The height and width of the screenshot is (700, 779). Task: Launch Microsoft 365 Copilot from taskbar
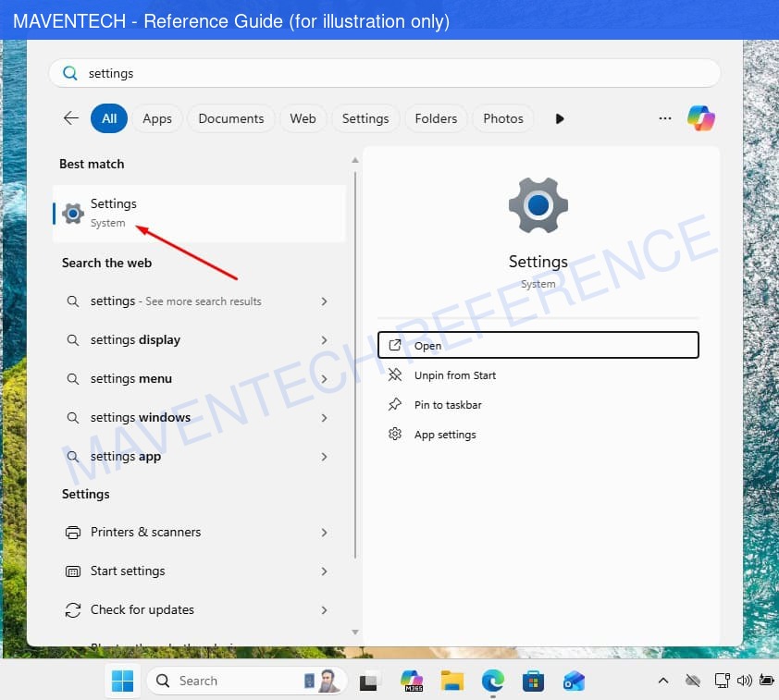(x=412, y=681)
